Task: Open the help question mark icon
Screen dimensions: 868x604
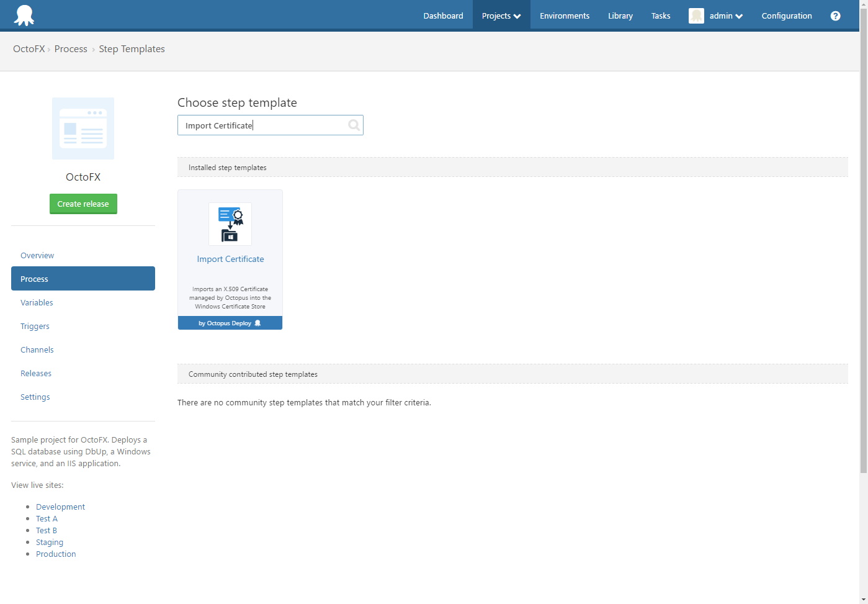Action: (x=835, y=16)
